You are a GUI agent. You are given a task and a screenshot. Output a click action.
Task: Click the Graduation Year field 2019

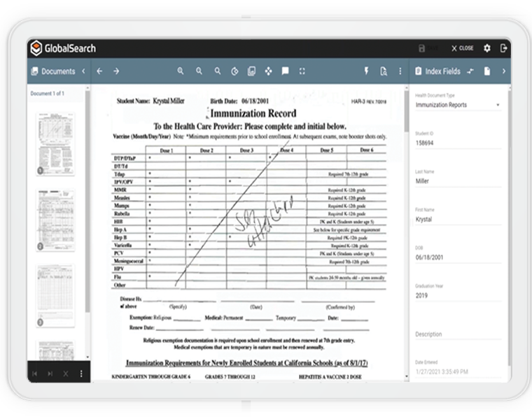pos(458,296)
